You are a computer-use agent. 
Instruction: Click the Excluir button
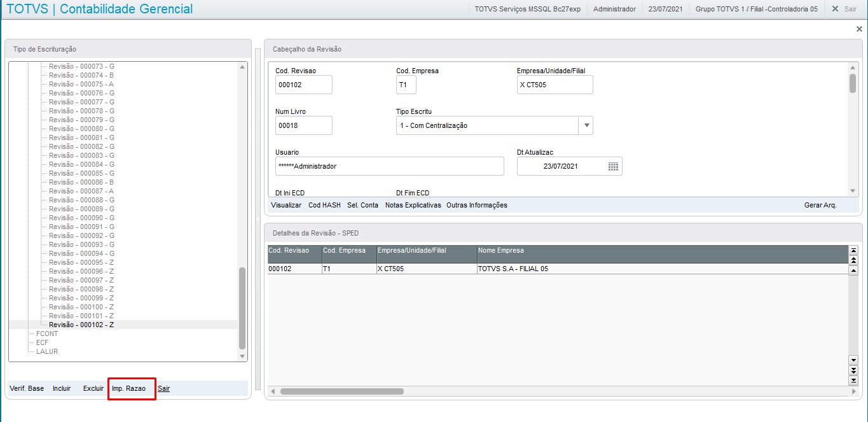(x=93, y=388)
